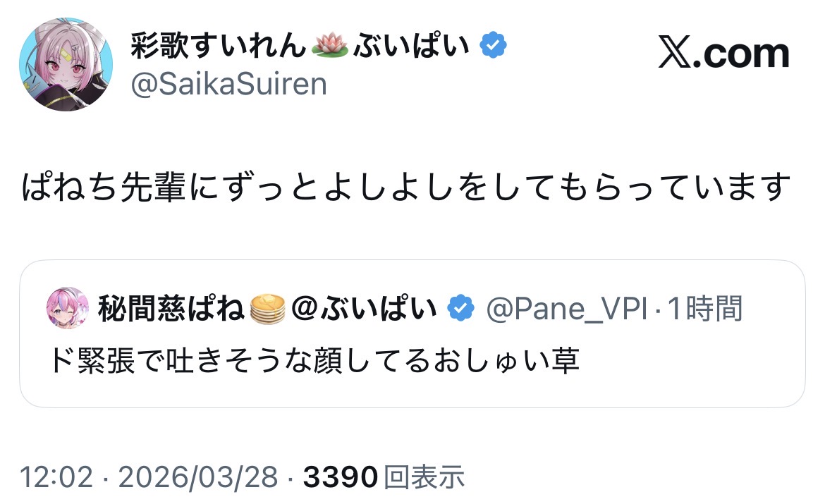Select the main tweet text ぱねち先輩にずっと
825x504 pixels.
(x=403, y=188)
